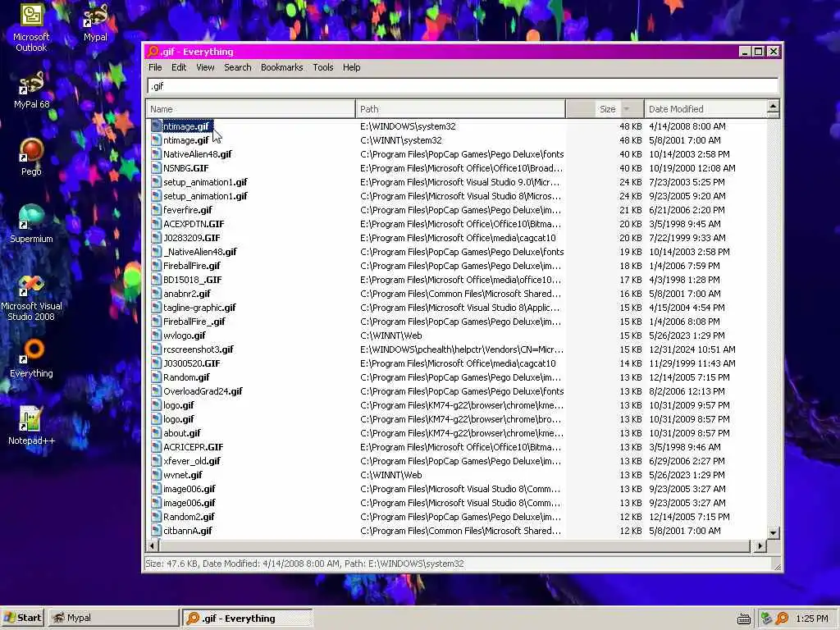Click date 12/31/2024 10:51 AM cell
This screenshot has width=840, height=630.
coord(692,349)
